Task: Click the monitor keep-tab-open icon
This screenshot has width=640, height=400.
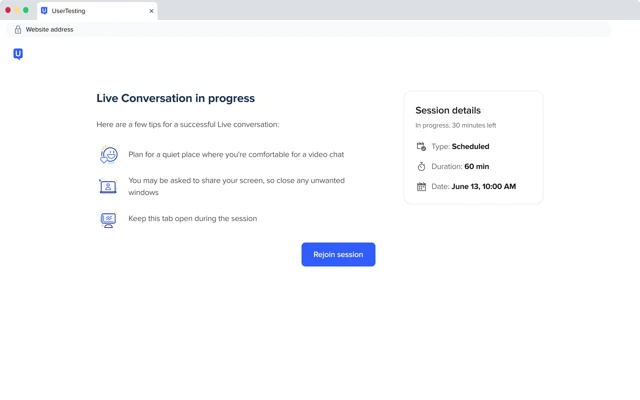Action: click(108, 219)
